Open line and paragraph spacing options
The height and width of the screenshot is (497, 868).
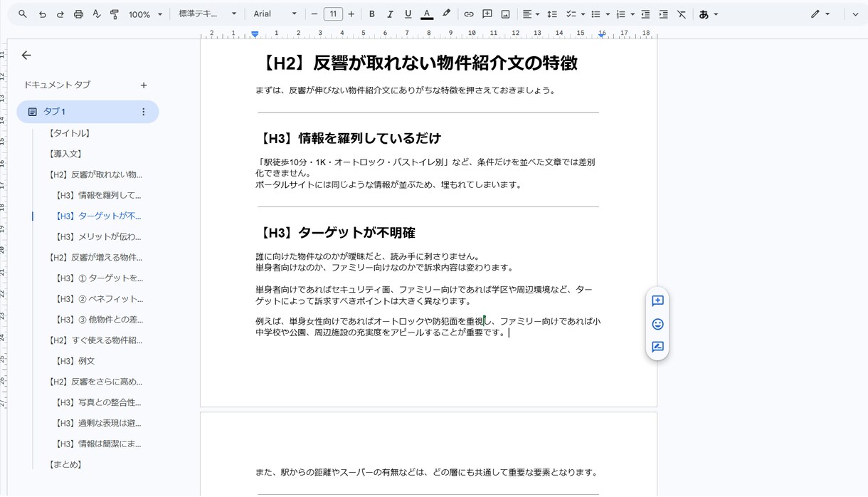coord(551,14)
